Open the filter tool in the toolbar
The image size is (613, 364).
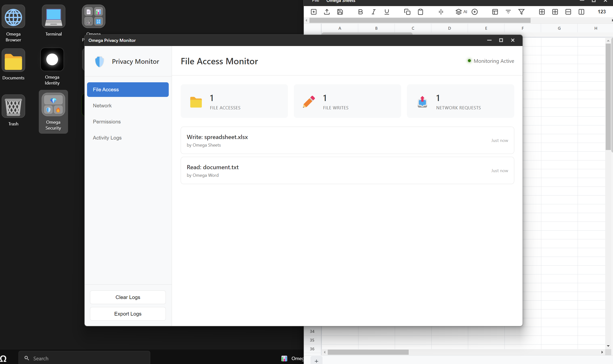(521, 12)
